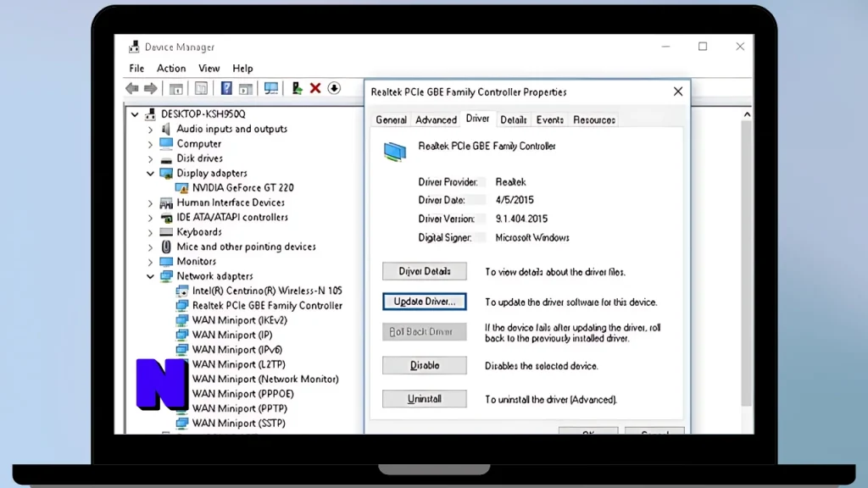Viewport: 868px width, 488px height.
Task: Select Realtek PCIe GBE Family Controller in tree
Action: (267, 305)
